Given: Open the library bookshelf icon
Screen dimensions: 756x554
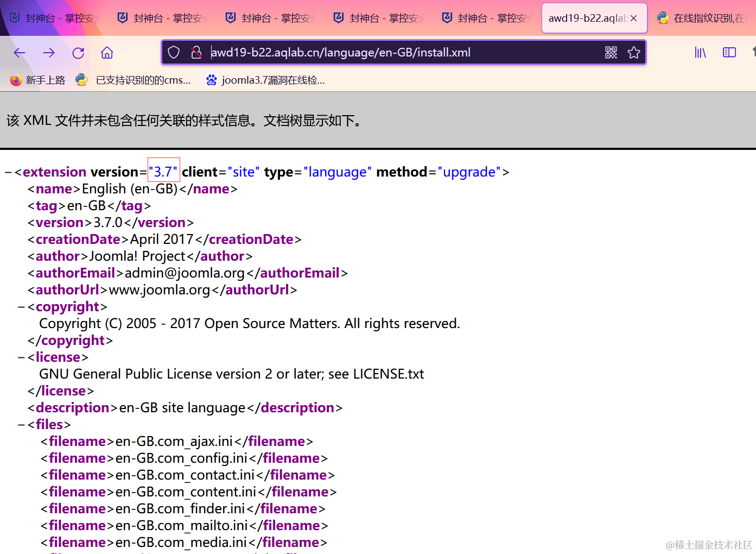Looking at the screenshot, I should click(701, 53).
